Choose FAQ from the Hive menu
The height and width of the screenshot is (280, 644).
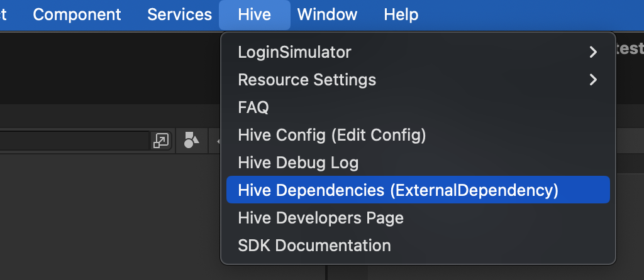coord(253,107)
